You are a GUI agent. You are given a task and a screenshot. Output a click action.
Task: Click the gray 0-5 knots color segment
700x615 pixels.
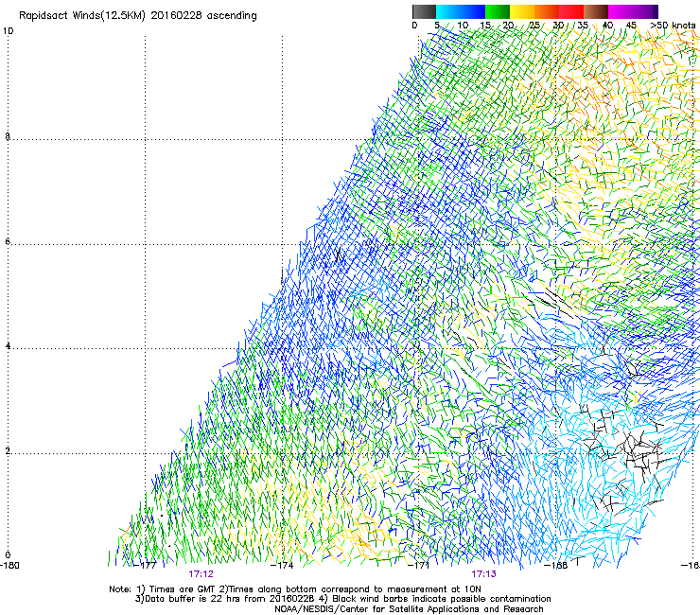tap(424, 11)
